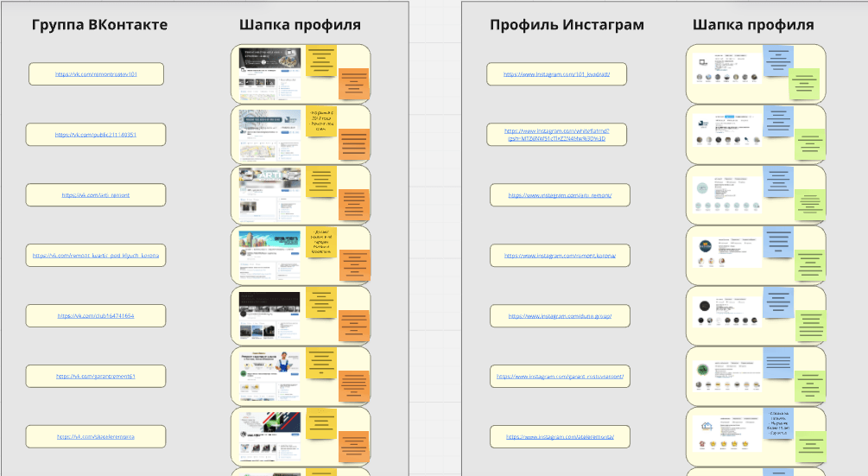Select the dune.group Instagram profile screenshot

coord(727,312)
